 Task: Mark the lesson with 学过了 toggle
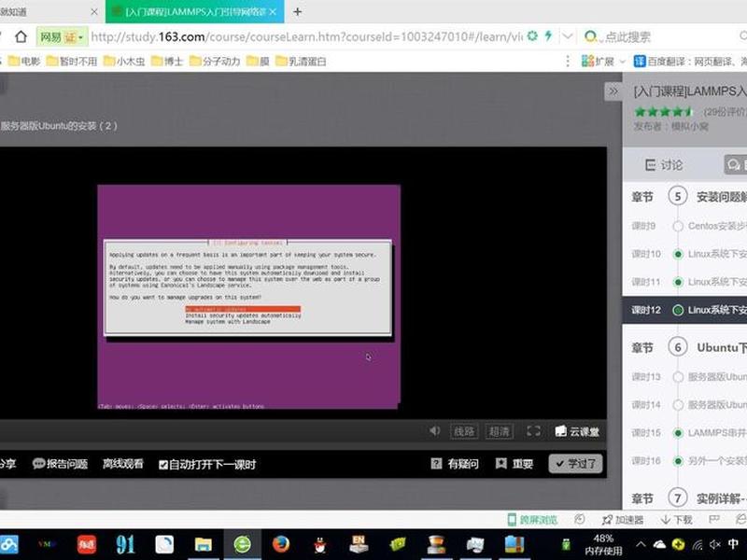[575, 463]
